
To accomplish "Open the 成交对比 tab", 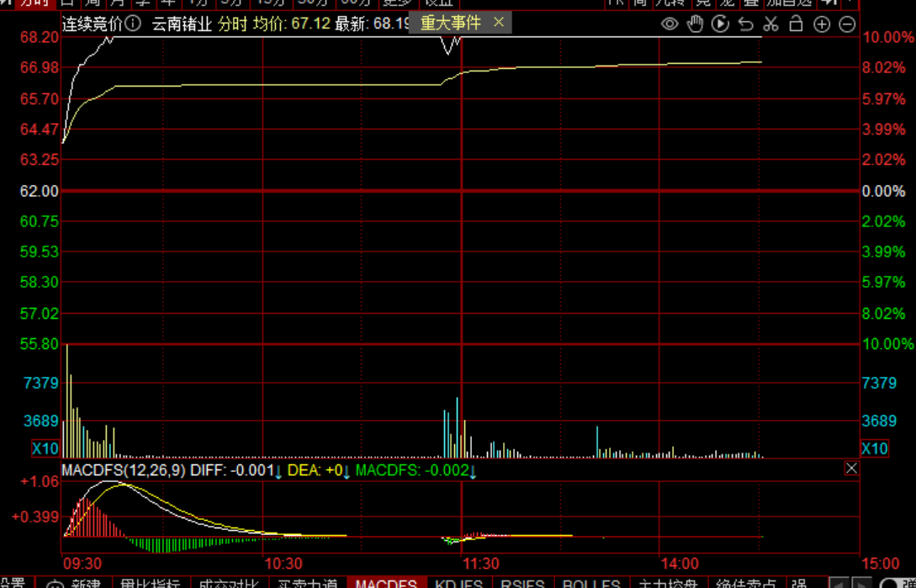I will [229, 583].
